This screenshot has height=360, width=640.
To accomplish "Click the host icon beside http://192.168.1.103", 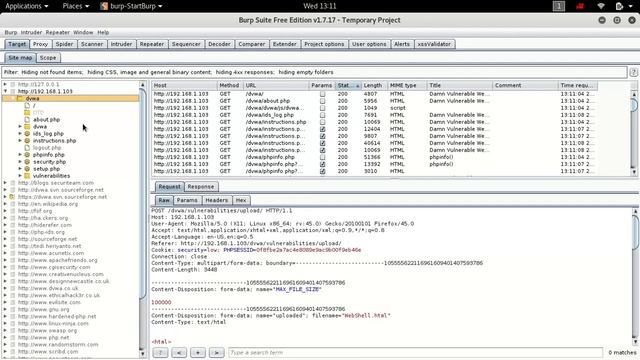I will pos(12,91).
